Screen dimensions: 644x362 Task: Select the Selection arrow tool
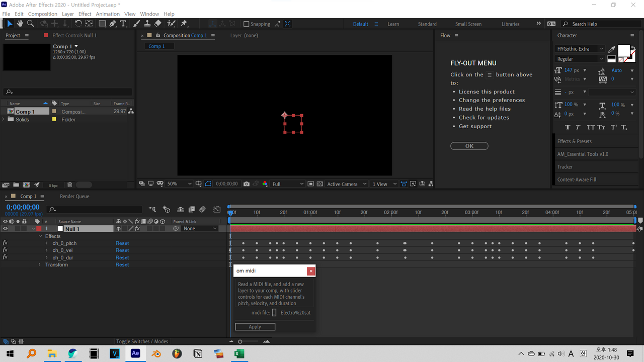point(10,24)
